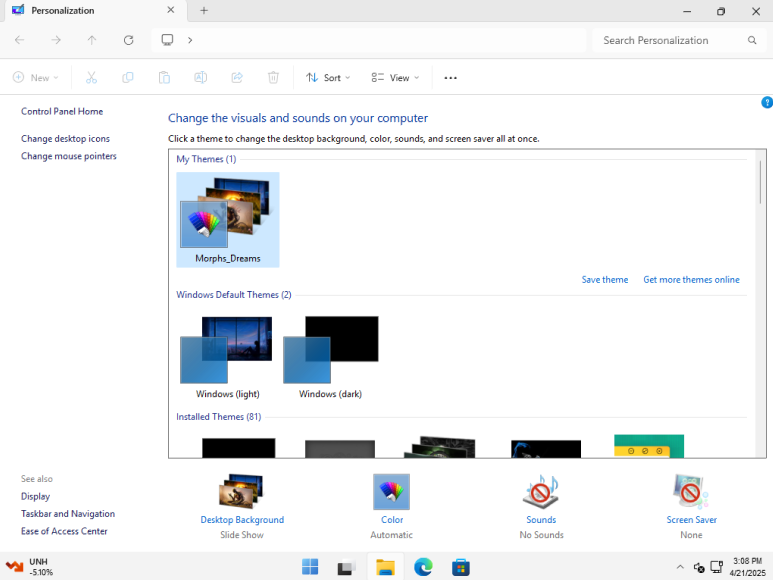Open the Sounds settings icon
Viewport: 773px width, 580px height.
[541, 491]
